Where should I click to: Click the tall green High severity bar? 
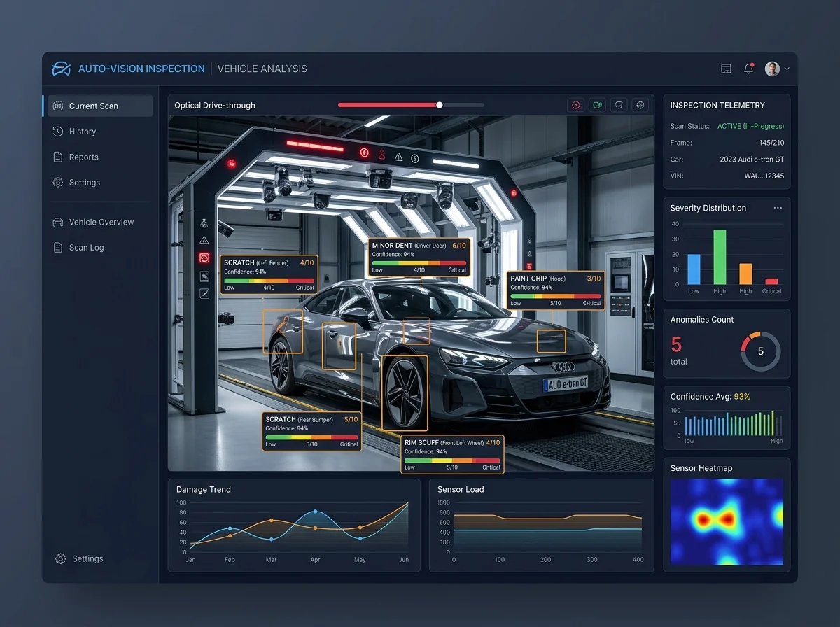pyautogui.click(x=720, y=257)
